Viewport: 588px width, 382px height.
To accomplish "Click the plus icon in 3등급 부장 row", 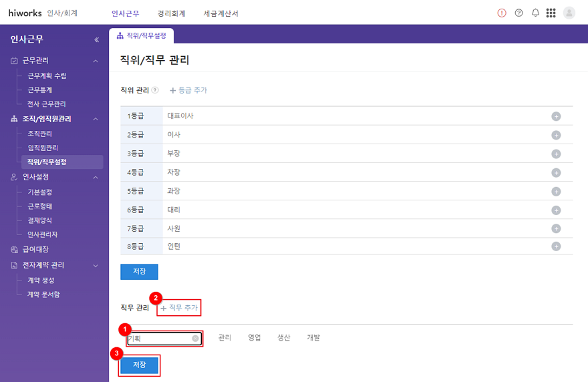I will coord(556,154).
